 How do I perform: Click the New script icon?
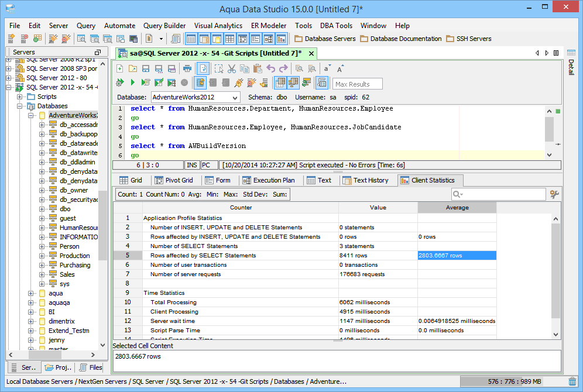tap(120, 68)
